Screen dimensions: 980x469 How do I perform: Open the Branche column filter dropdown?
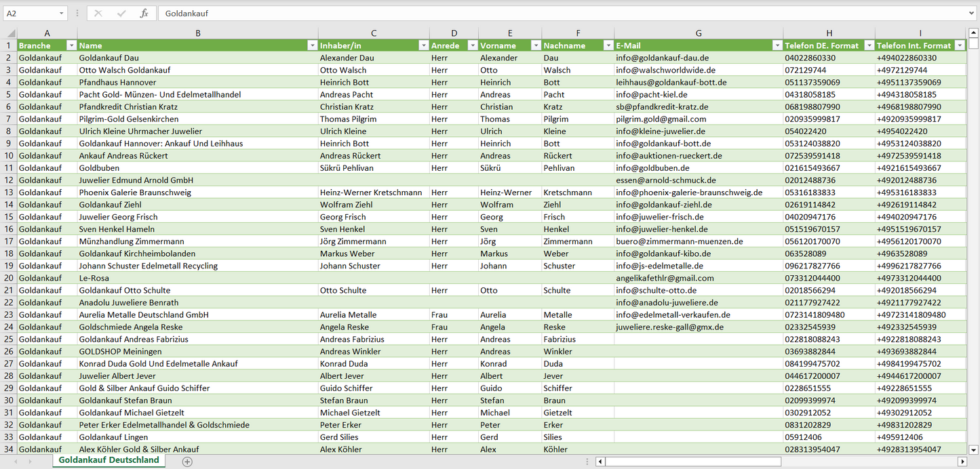(x=71, y=45)
